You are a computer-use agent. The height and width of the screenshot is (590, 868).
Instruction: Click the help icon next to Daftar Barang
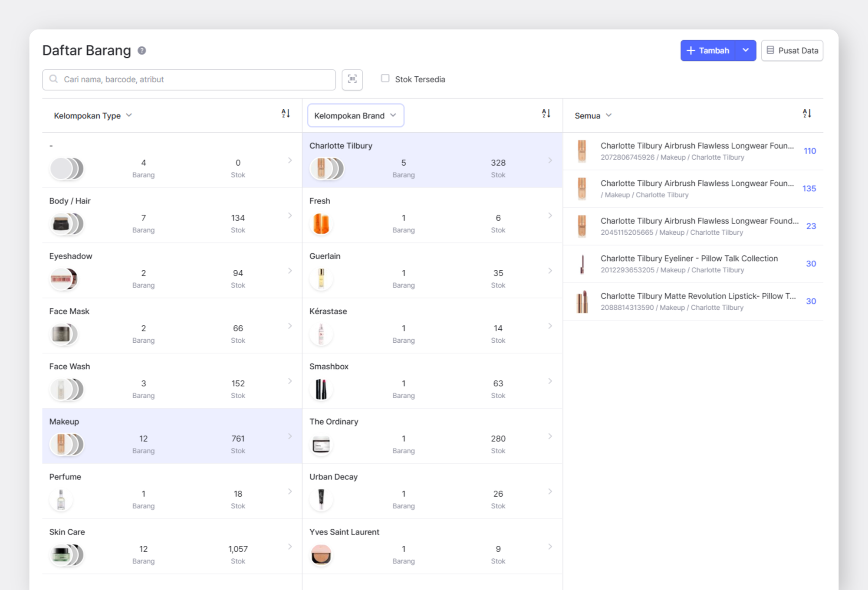point(142,51)
